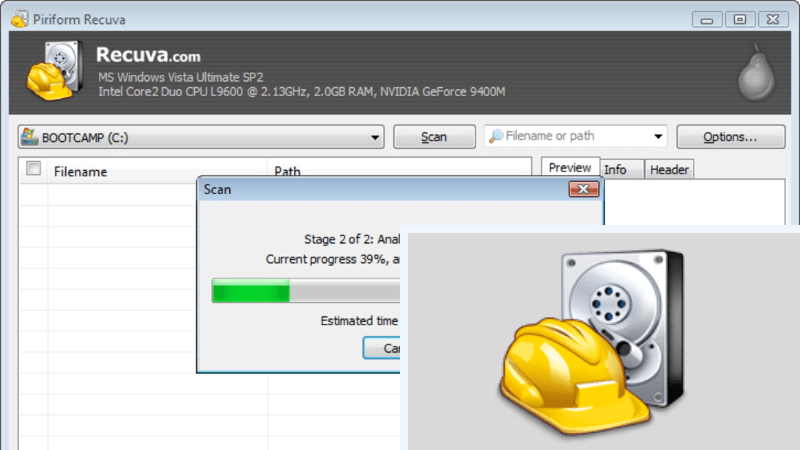
Task: Open the Options... button
Action: 730,137
